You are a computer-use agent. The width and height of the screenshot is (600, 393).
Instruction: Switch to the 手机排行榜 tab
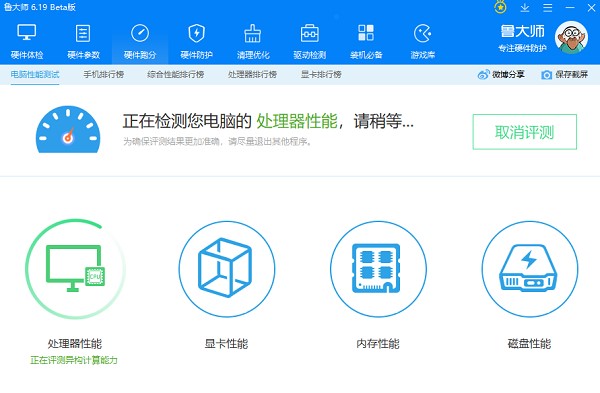(x=104, y=74)
